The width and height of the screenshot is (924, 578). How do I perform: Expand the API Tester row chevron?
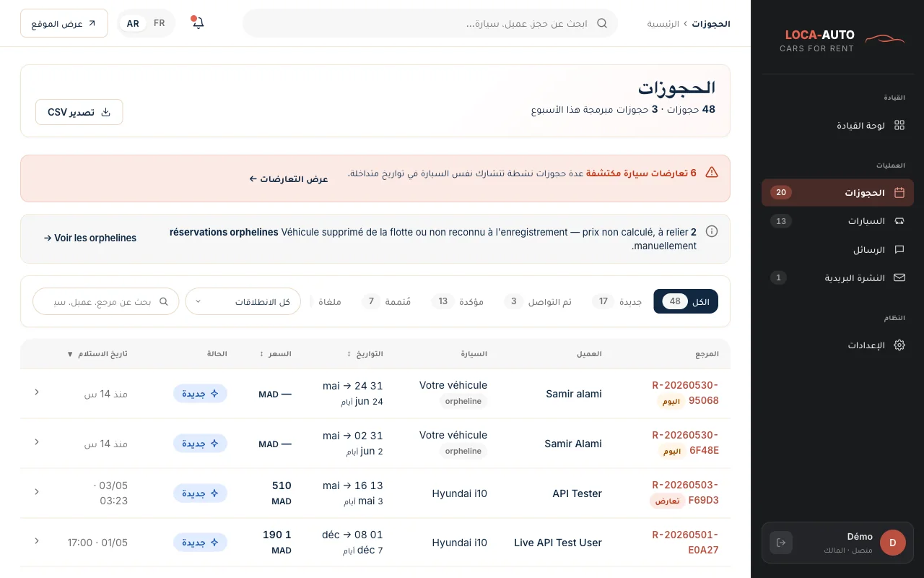37,492
